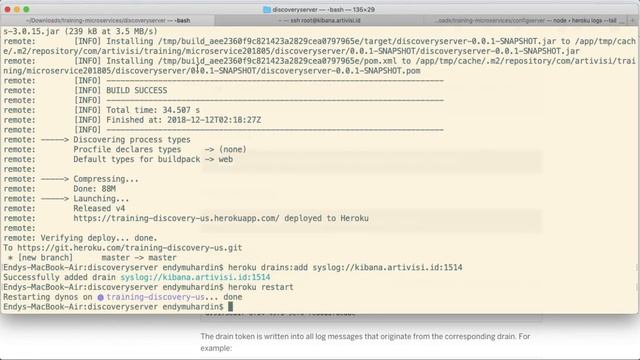Click the 'Released v4' line
This screenshot has height=360, width=640.
[99, 209]
